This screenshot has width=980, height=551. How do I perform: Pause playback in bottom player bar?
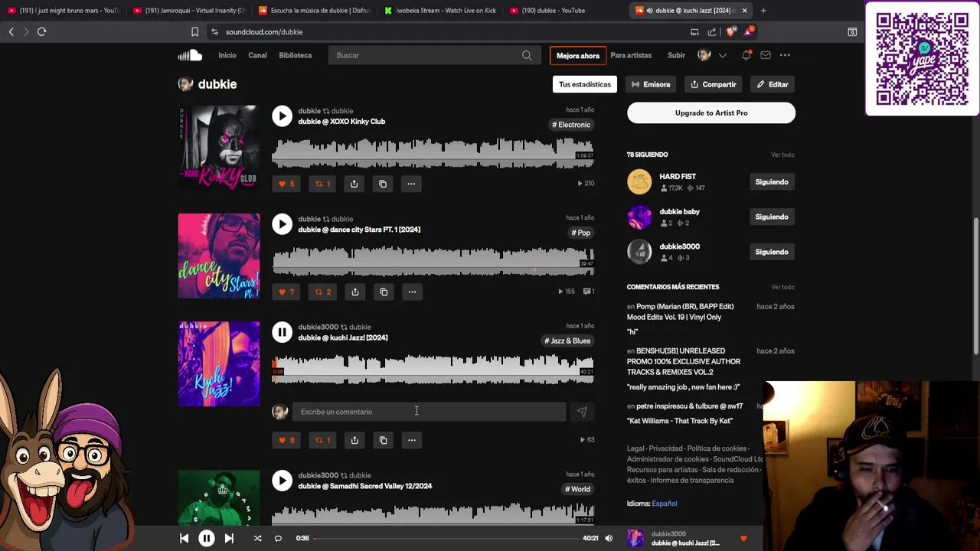206,538
